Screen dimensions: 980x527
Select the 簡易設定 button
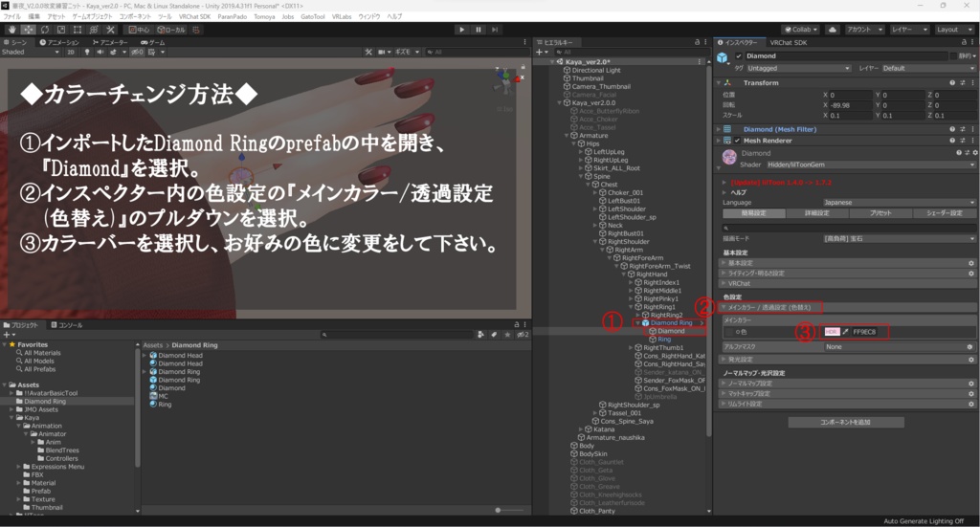point(753,213)
